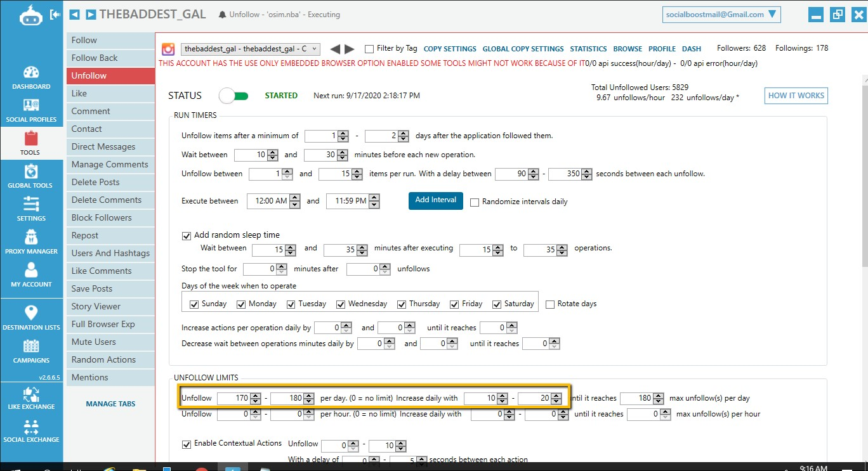Click the MANAGE TABS link
This screenshot has width=868, height=471.
click(x=110, y=404)
